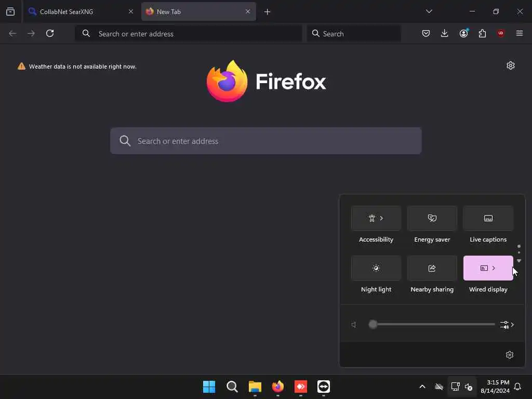Screen dimensions: 532x399
Task: Click the OneDrive cloud tray icon
Action: 439,387
